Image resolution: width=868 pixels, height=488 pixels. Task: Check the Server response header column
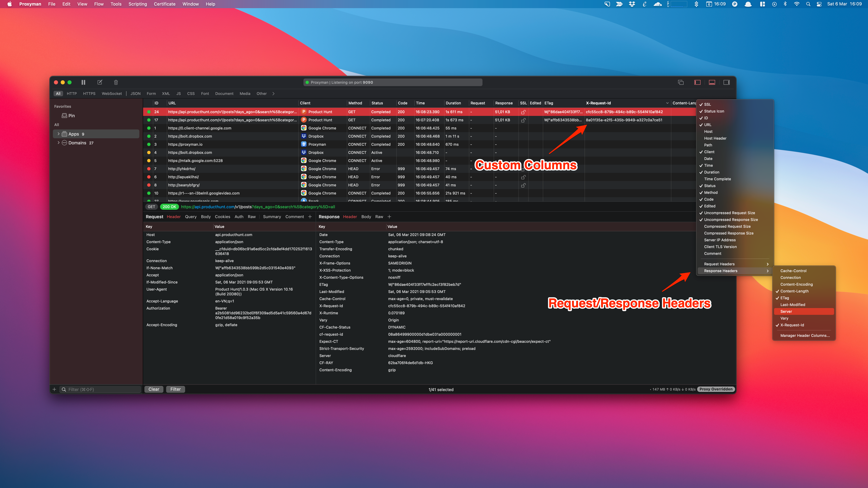click(786, 312)
